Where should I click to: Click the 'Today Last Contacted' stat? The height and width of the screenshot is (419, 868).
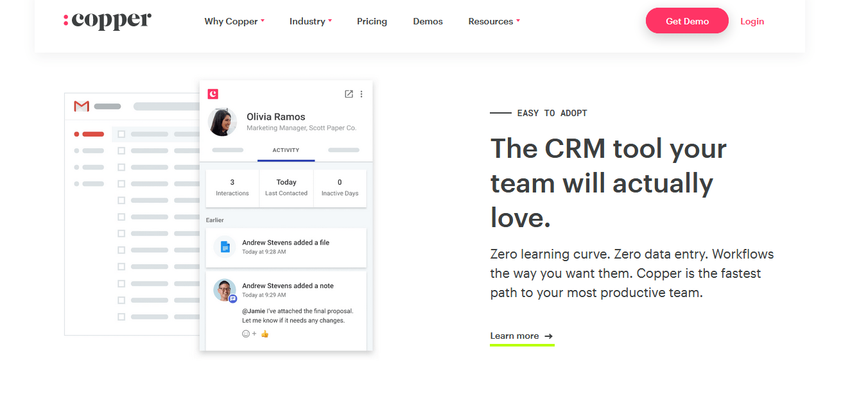286,187
